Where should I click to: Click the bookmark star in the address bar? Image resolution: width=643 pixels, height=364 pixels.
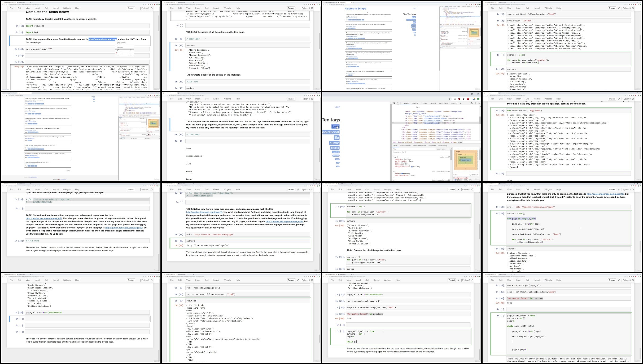click(x=450, y=99)
